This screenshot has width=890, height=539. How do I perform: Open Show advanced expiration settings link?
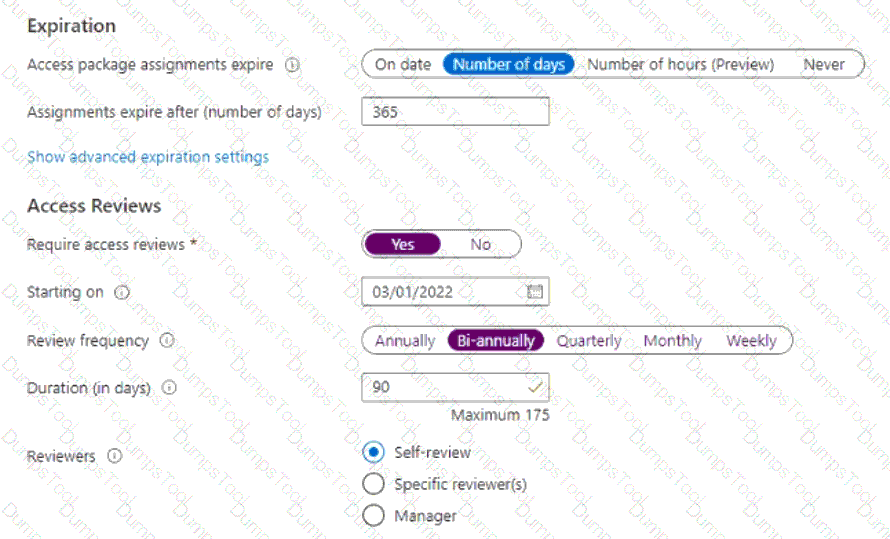pyautogui.click(x=148, y=157)
